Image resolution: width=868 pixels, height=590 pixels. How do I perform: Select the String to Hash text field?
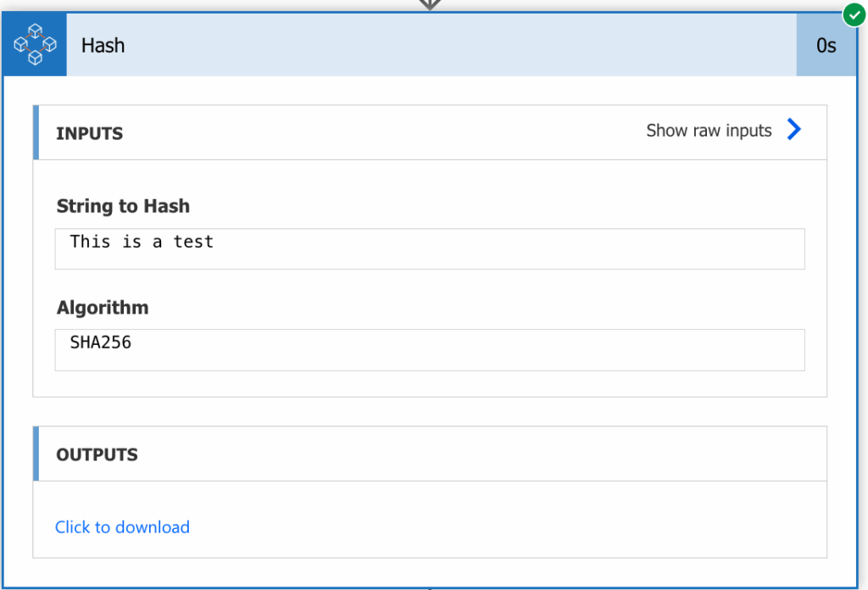point(430,248)
